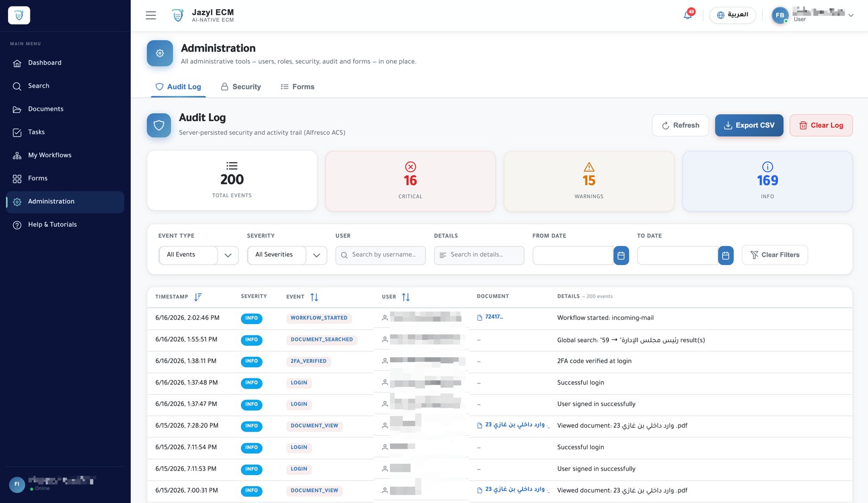Image resolution: width=868 pixels, height=503 pixels.
Task: Sort by Timestamp column icon
Action: [198, 296]
